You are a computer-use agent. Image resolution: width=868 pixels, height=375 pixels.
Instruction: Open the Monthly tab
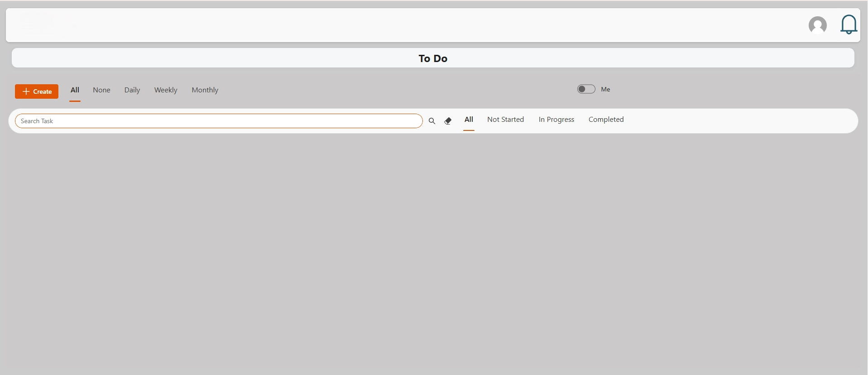click(205, 90)
